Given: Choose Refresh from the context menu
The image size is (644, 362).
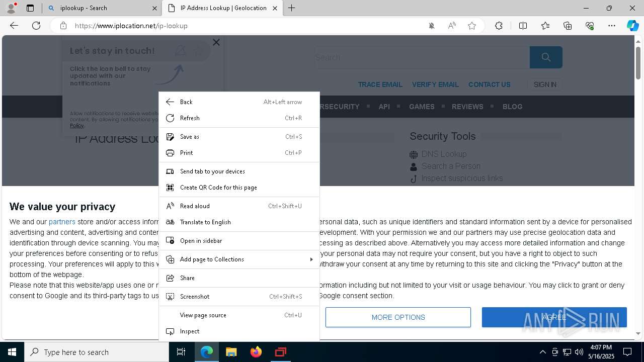Looking at the screenshot, I should pos(239,118).
